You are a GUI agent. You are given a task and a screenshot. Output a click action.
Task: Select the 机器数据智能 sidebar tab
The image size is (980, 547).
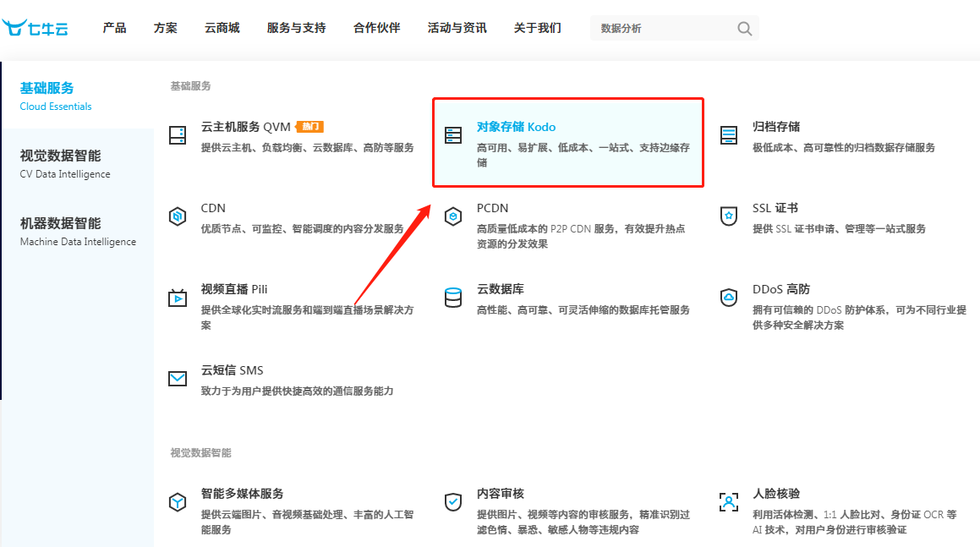click(x=78, y=232)
